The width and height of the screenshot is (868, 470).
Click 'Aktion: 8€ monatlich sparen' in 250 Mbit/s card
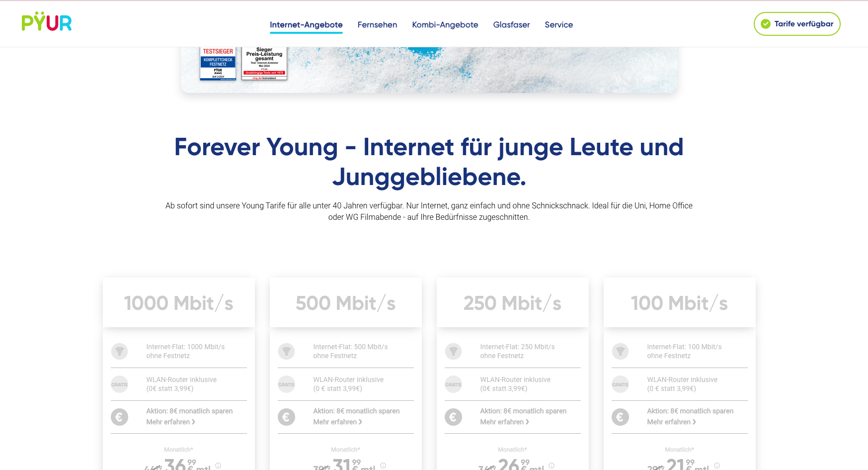pyautogui.click(x=523, y=411)
